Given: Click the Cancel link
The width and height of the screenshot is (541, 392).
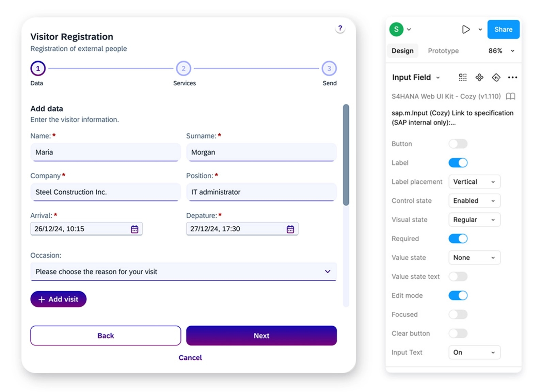Looking at the screenshot, I should 190,358.
